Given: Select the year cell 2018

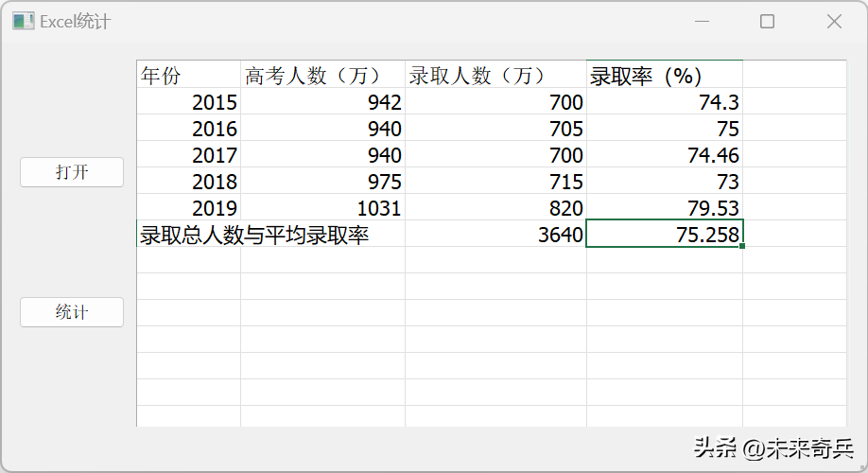Looking at the screenshot, I should [189, 181].
